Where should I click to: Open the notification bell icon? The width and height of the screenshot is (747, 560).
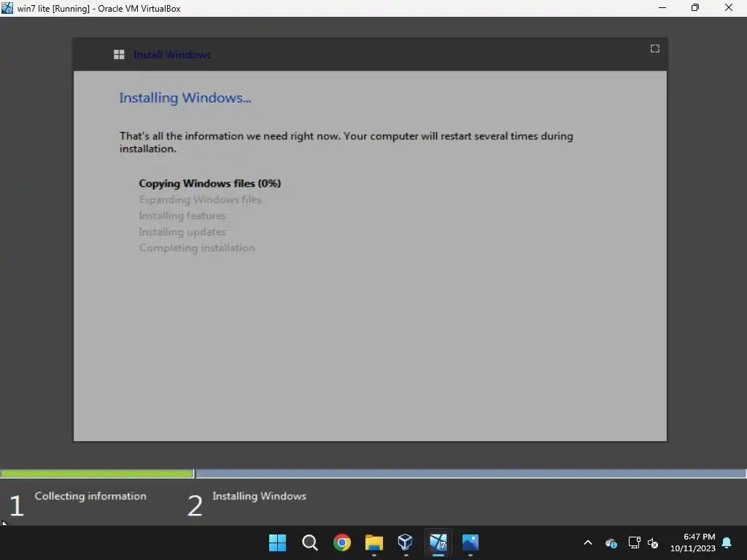click(727, 542)
